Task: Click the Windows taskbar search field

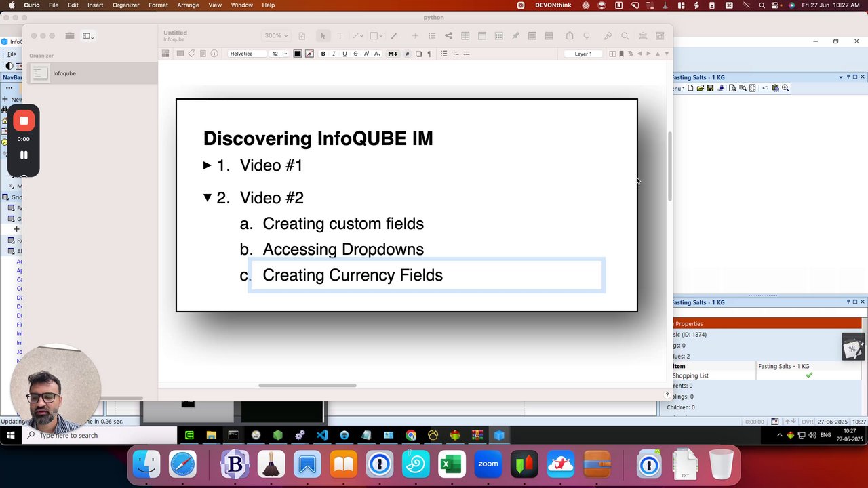Action: 99,435
